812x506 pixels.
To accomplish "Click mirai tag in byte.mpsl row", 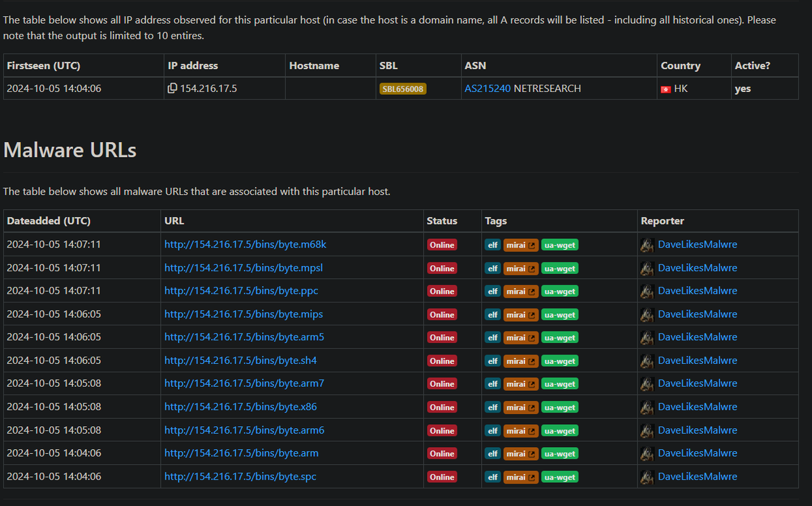I will (520, 269).
